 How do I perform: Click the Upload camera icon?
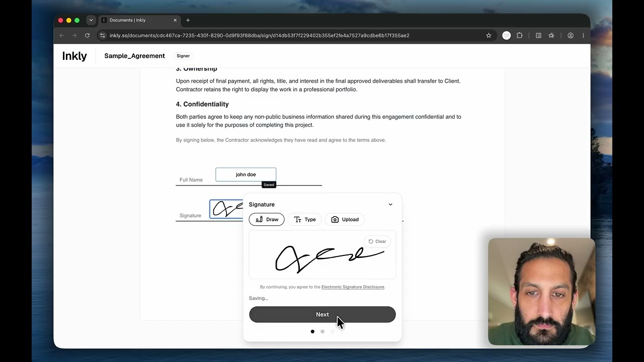coord(335,220)
